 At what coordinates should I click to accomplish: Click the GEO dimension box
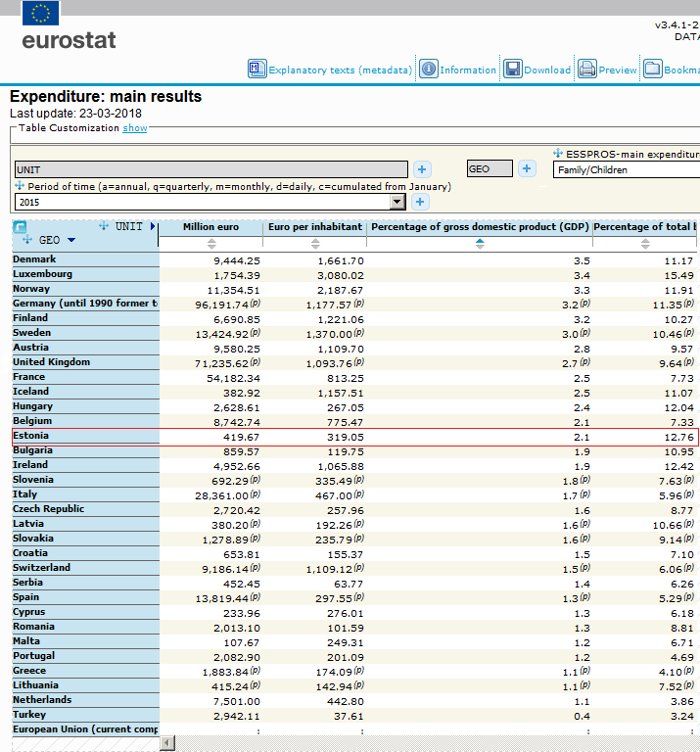[x=490, y=168]
